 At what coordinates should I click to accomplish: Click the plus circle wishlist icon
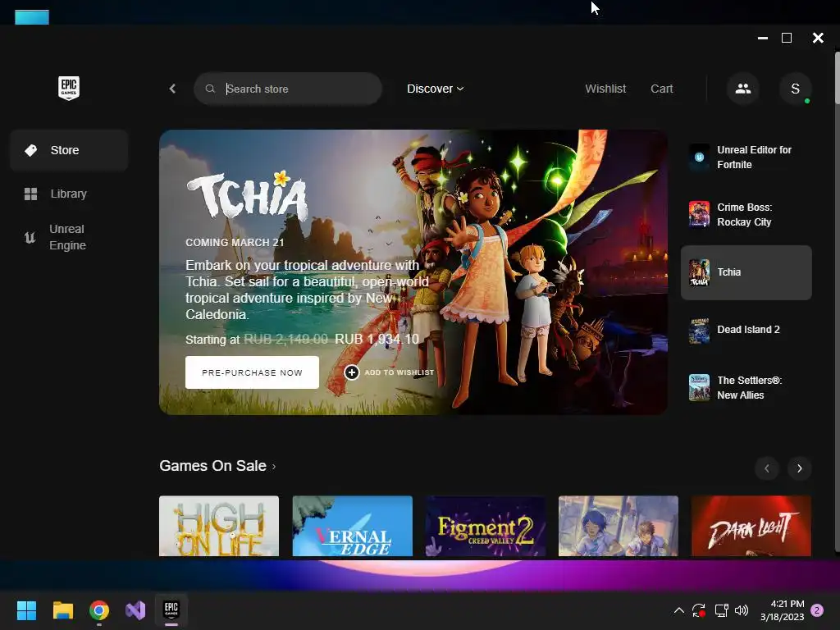click(x=351, y=372)
